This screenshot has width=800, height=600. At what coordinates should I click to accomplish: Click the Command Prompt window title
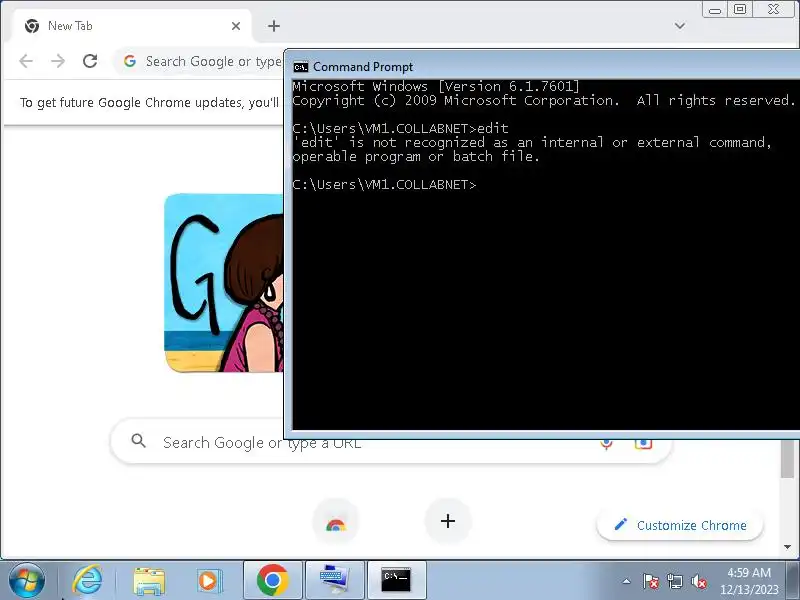pos(363,67)
